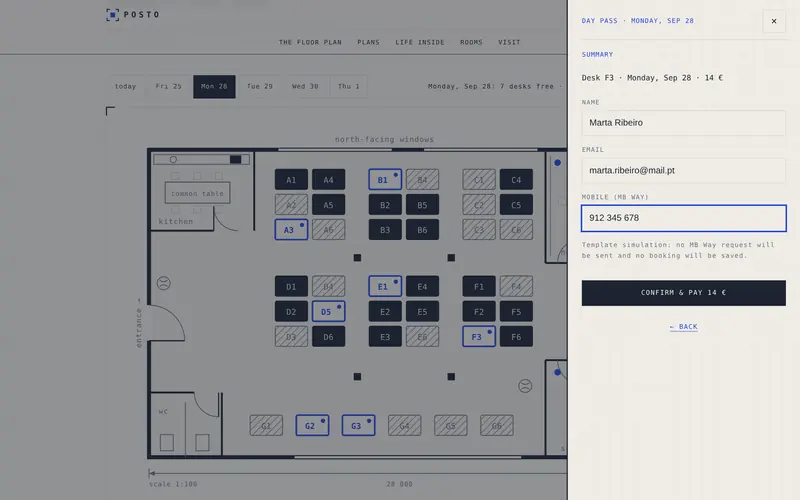The image size is (800, 500).
Task: Open Life Inside menu item
Action: point(420,42)
